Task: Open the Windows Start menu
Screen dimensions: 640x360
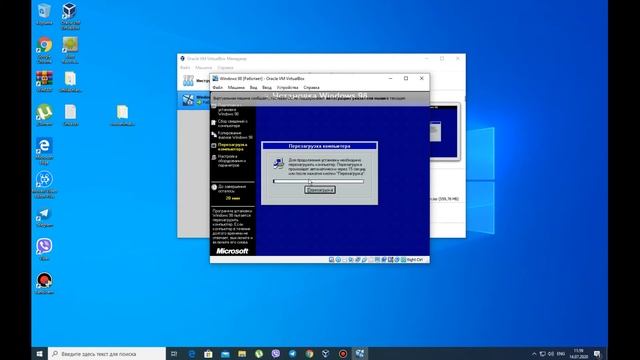Action: [40, 353]
